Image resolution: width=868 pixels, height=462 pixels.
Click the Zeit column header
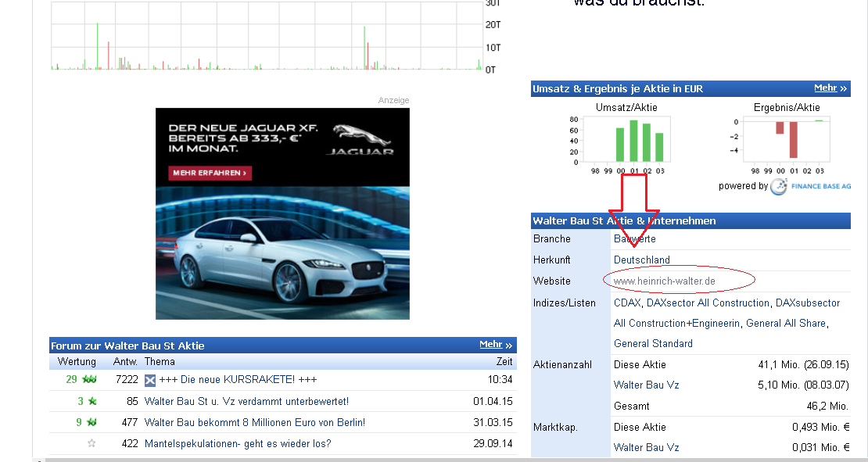(x=504, y=361)
